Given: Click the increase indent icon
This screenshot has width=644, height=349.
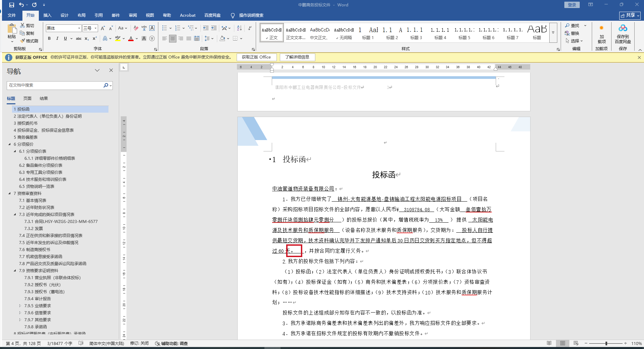Looking at the screenshot, I should (x=214, y=28).
